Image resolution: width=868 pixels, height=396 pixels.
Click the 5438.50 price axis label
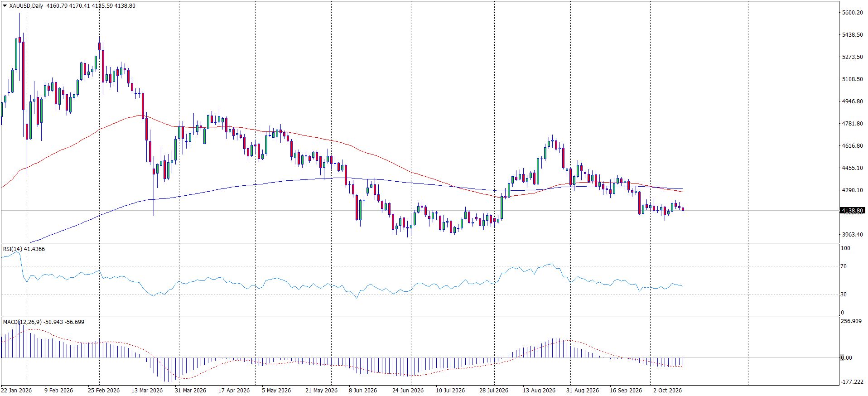pyautogui.click(x=852, y=35)
